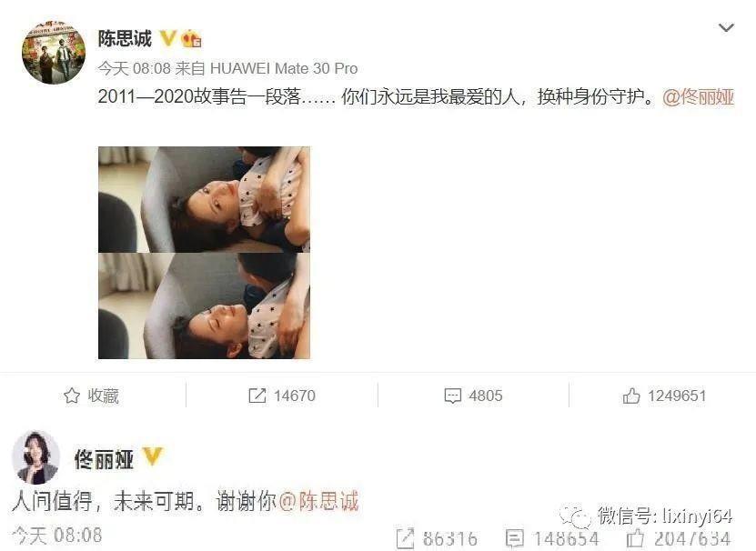Image resolution: width=756 pixels, height=551 pixels.
Task: Open the 佟丽娅 username in the second post
Action: 104,459
